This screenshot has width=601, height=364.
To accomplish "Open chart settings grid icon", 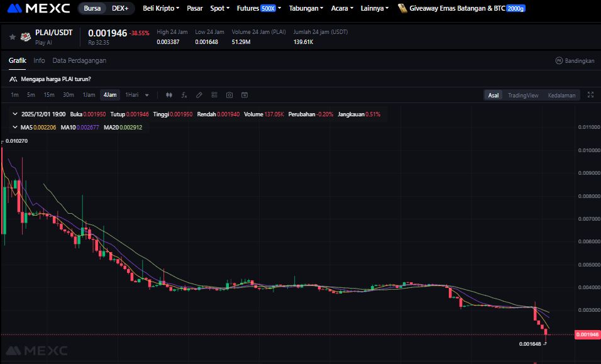I will [214, 95].
